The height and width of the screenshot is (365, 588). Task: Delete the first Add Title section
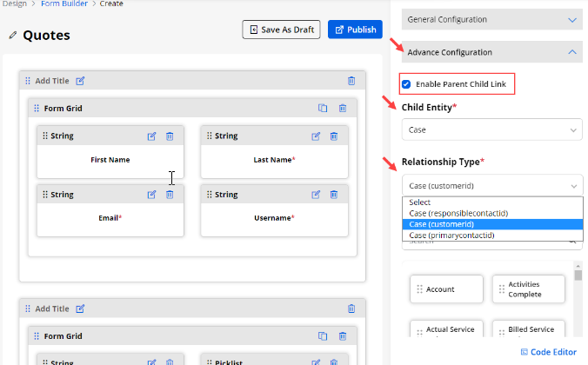click(351, 81)
